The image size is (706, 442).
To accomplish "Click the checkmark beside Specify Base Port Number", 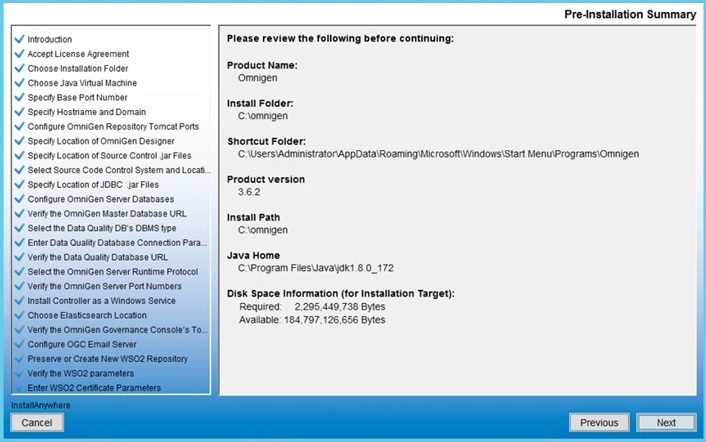I will point(19,97).
